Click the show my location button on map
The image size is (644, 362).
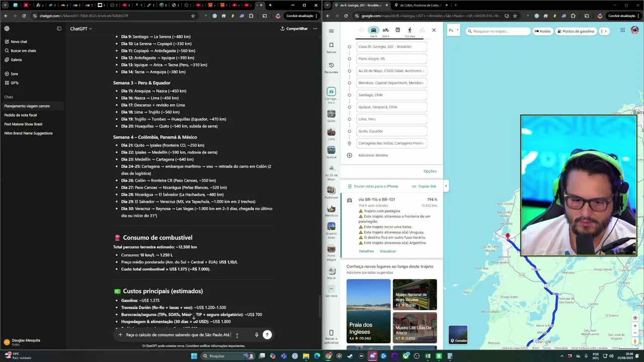coord(635,318)
